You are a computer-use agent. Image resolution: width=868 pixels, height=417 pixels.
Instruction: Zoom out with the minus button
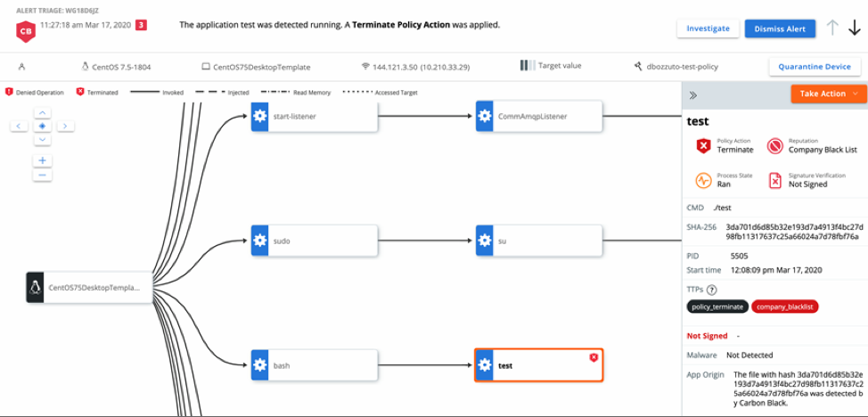[43, 175]
